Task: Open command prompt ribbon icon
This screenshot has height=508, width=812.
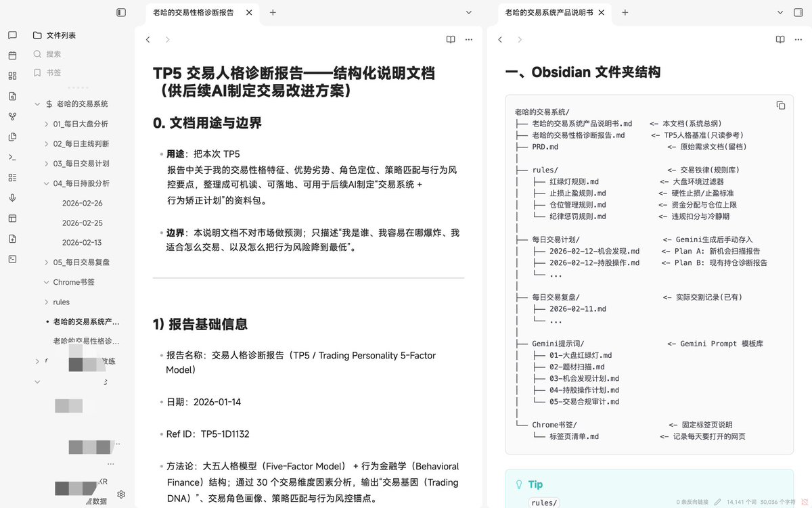Action: pyautogui.click(x=12, y=157)
